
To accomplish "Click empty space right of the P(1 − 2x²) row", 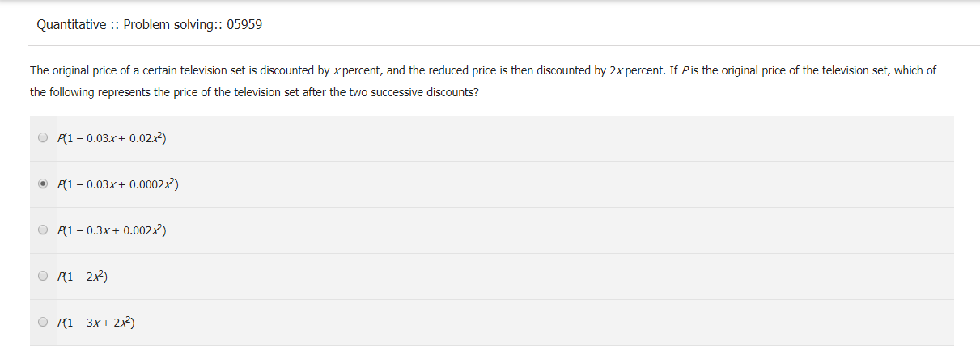I will pos(566,277).
